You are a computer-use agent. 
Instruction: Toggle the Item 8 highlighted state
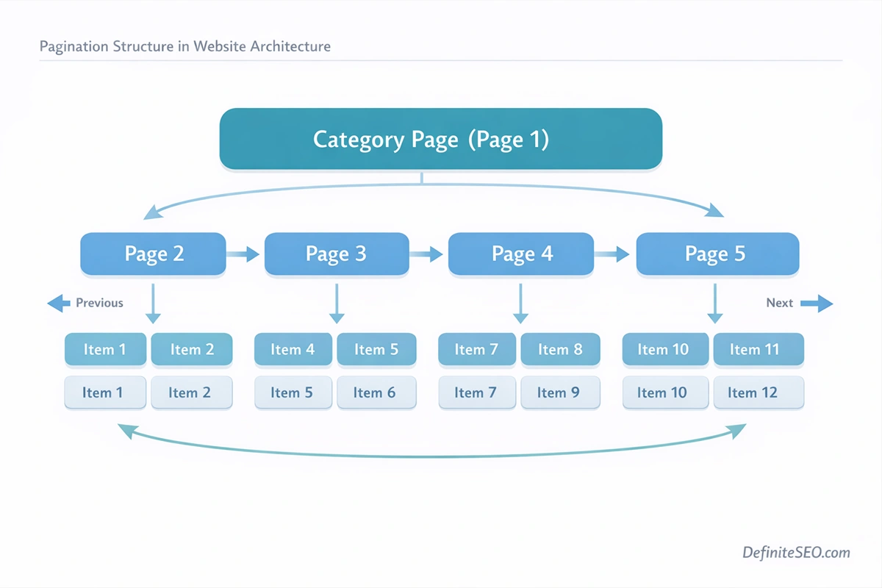pos(560,349)
